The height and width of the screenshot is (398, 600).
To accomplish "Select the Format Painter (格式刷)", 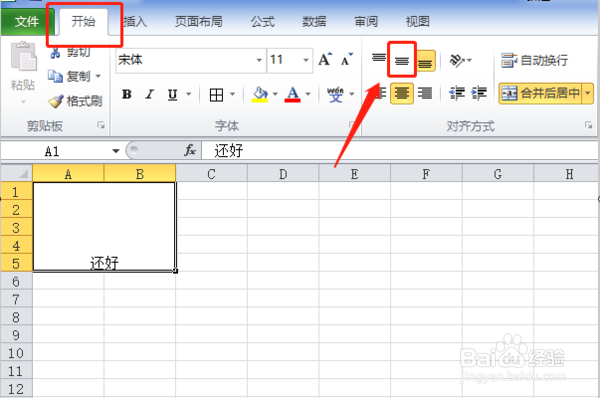I will point(75,101).
